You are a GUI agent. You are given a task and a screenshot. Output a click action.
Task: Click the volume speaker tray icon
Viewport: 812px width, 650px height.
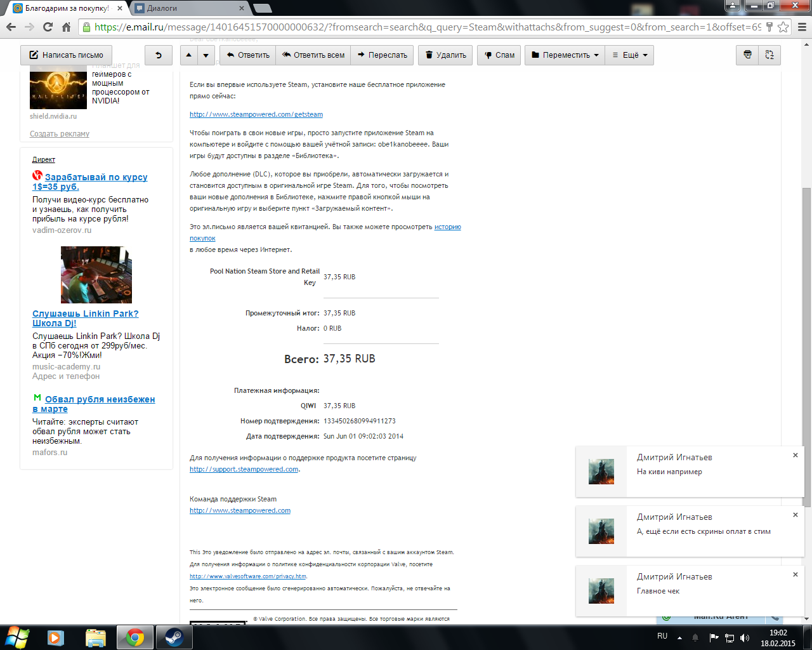(x=745, y=637)
